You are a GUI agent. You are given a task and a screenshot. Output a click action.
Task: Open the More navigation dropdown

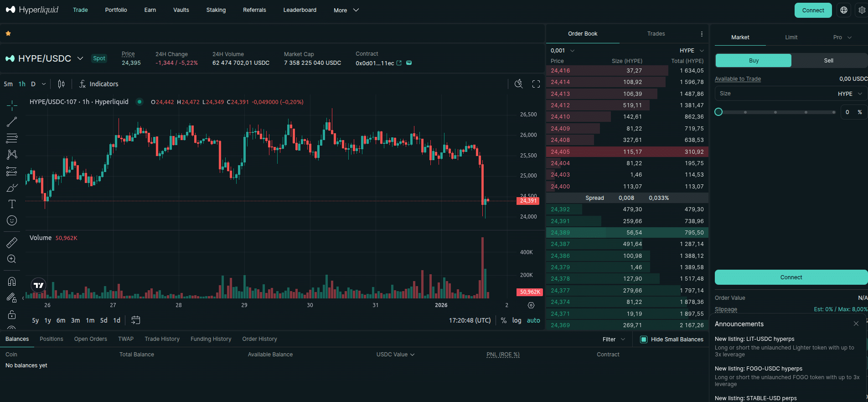346,10
